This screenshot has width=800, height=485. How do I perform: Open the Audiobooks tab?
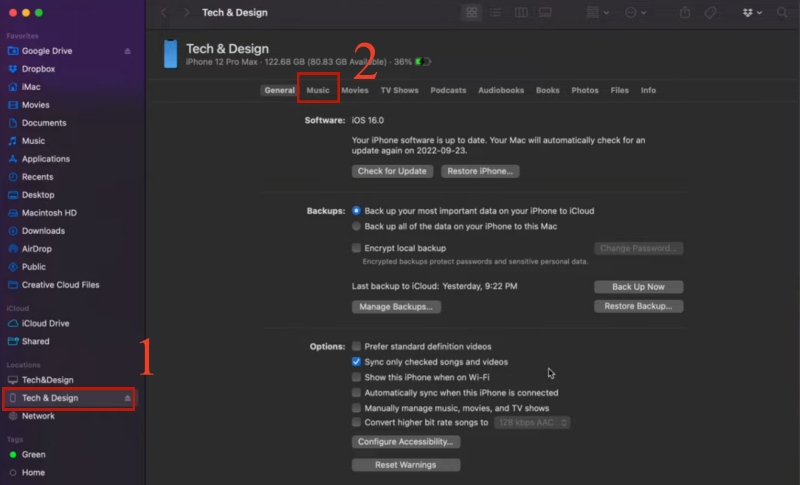point(501,90)
